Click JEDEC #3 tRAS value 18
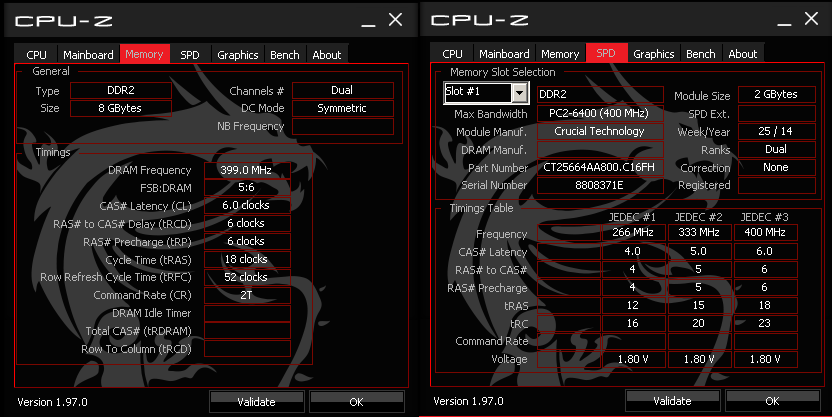 point(766,305)
